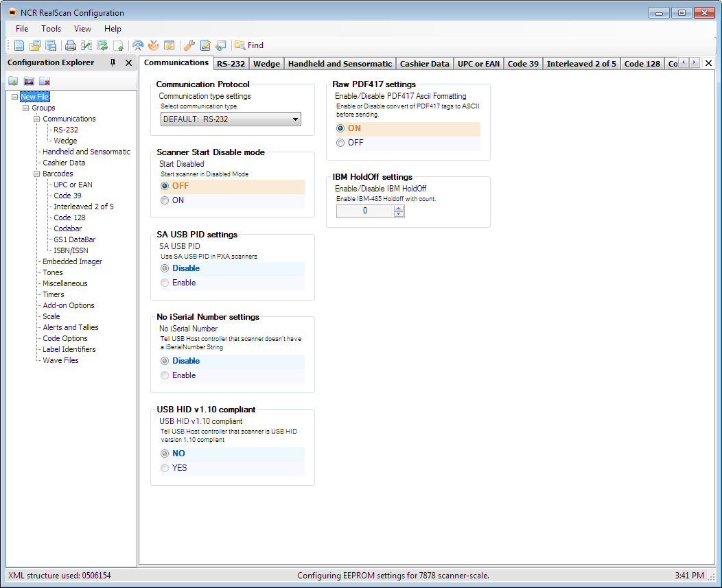
Task: Select Tones in the configuration tree
Action: pyautogui.click(x=52, y=272)
